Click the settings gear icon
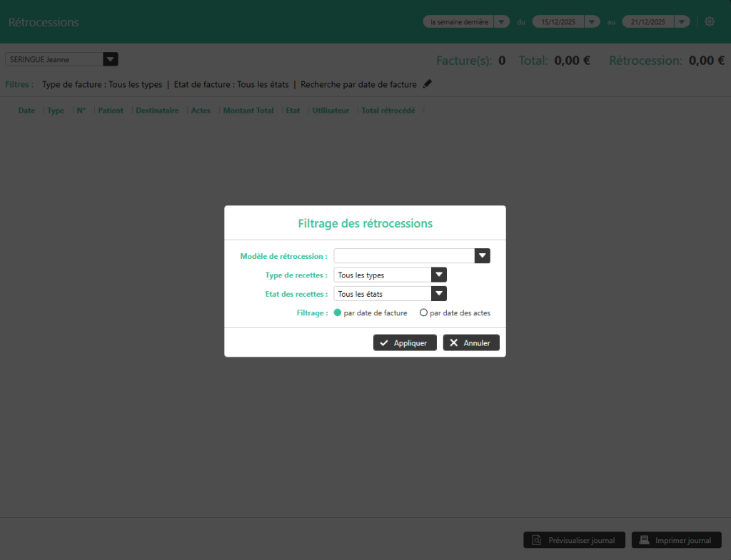 [x=709, y=22]
